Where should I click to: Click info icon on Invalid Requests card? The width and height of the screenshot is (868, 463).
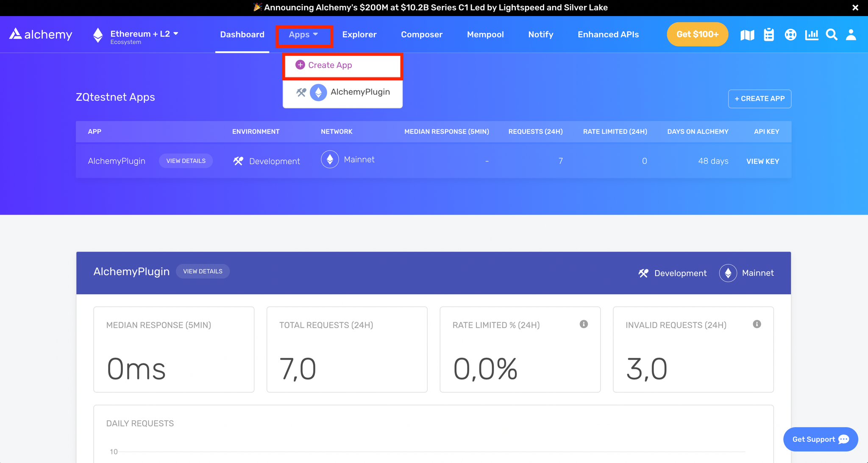(x=757, y=324)
